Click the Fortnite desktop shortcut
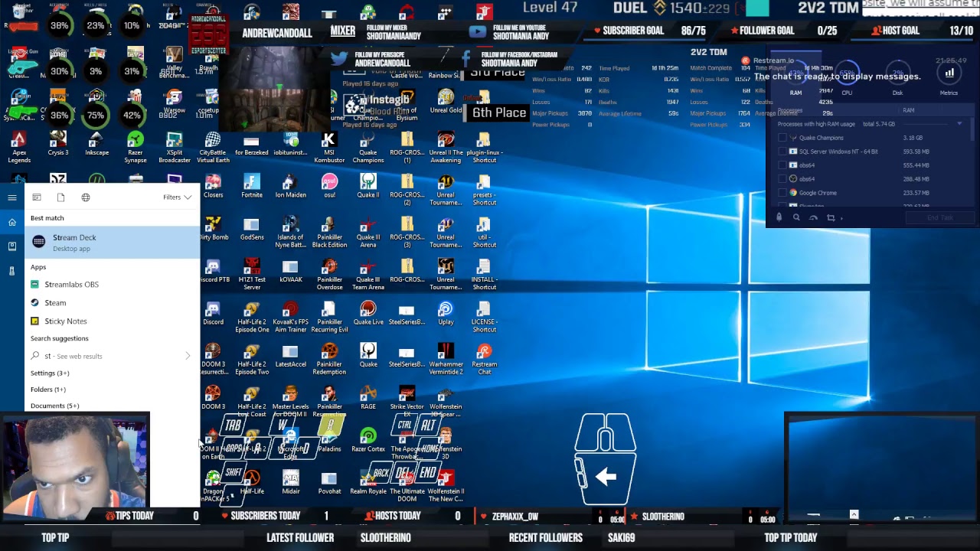Viewport: 980px width, 551px height. [x=252, y=186]
